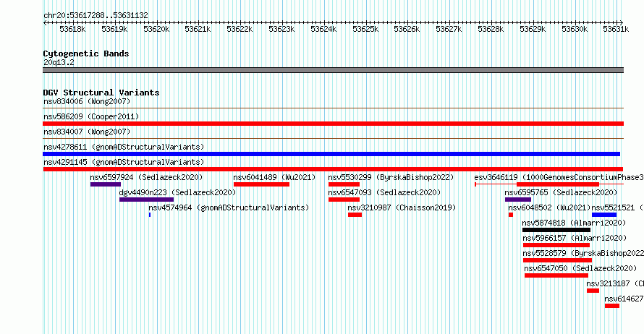Select the red nsv3213187 feature bar
644x334 pixels.
pyautogui.click(x=593, y=291)
